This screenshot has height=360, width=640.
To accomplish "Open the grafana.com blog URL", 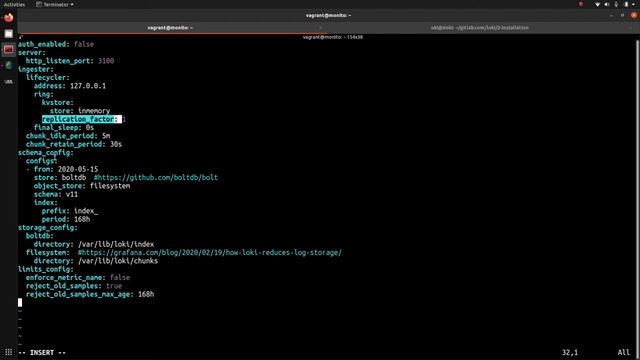I will pos(209,253).
